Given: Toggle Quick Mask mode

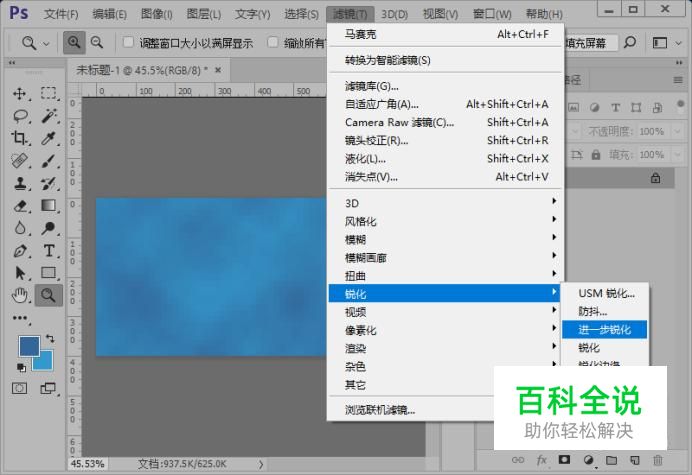Looking at the screenshot, I should (19, 388).
